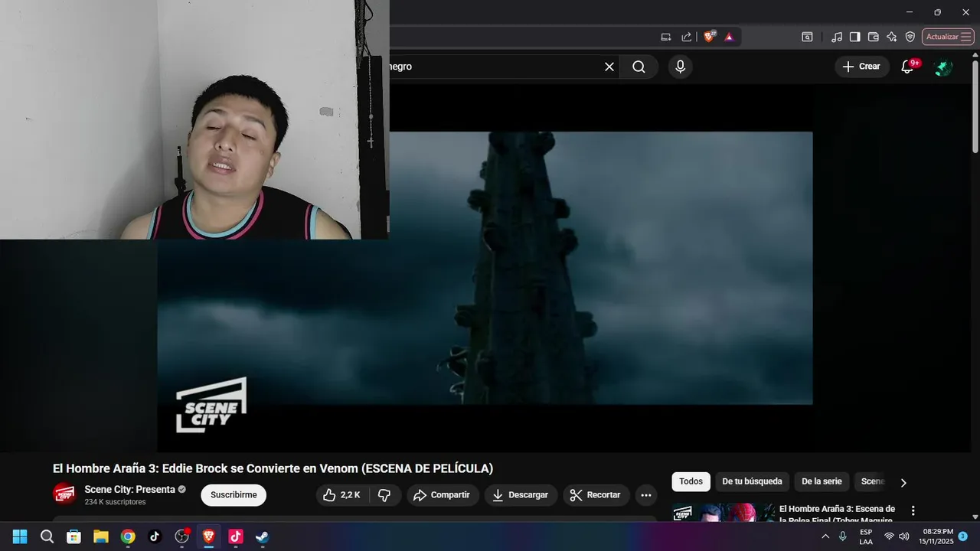Screen dimensions: 980x551
Task: Open options menu for Escena de la Pelea Final
Action: [913, 510]
